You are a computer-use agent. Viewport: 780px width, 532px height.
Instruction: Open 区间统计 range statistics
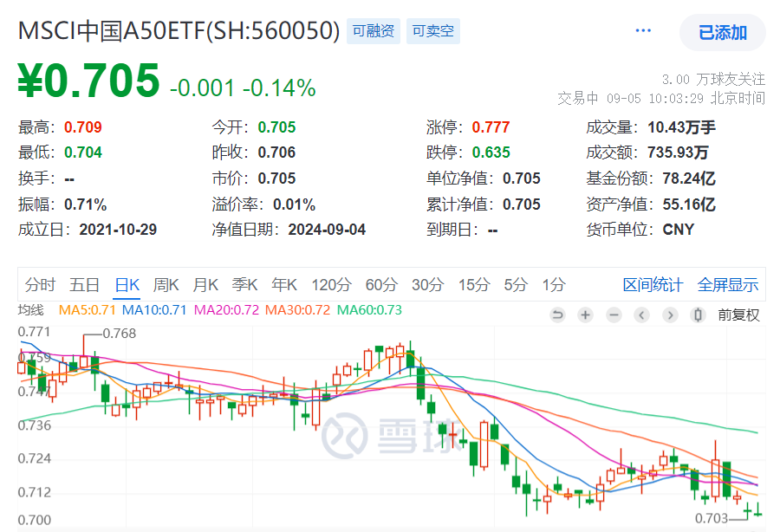(x=653, y=285)
